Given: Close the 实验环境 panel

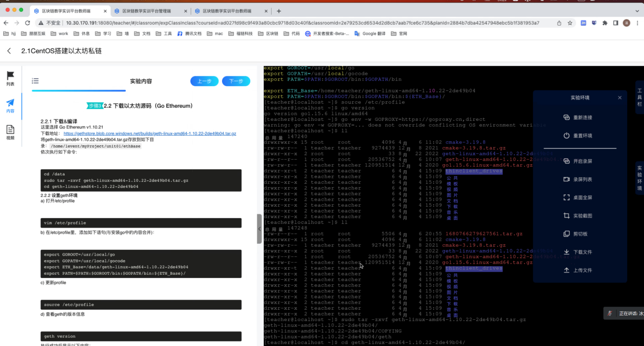Looking at the screenshot, I should [x=620, y=98].
